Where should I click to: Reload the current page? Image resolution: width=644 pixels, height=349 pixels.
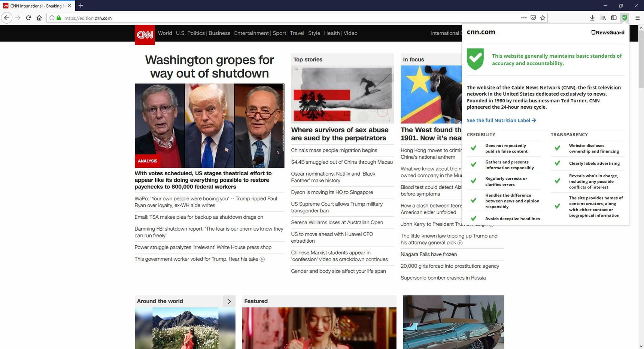click(28, 18)
